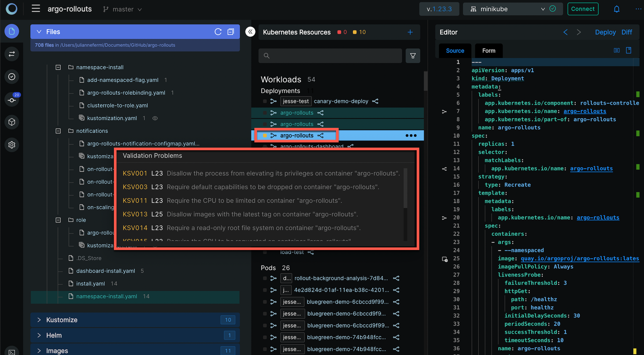Switch to the Source tab

click(x=455, y=51)
